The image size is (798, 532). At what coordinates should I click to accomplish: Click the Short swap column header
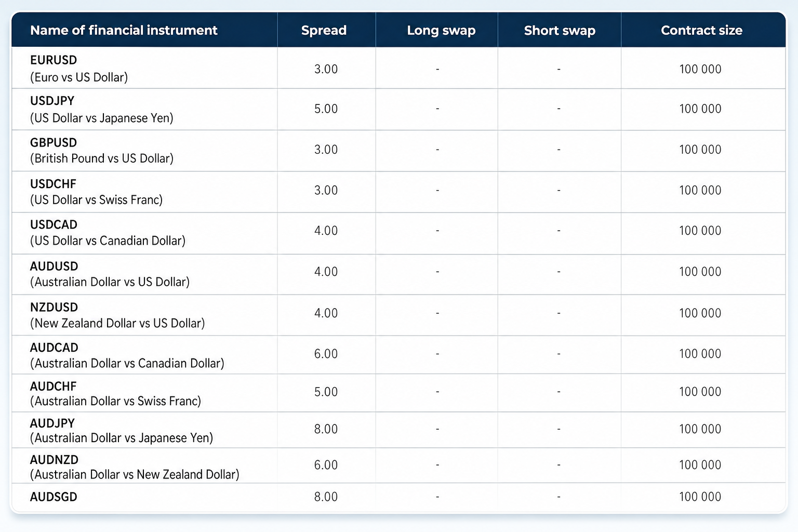(x=560, y=31)
